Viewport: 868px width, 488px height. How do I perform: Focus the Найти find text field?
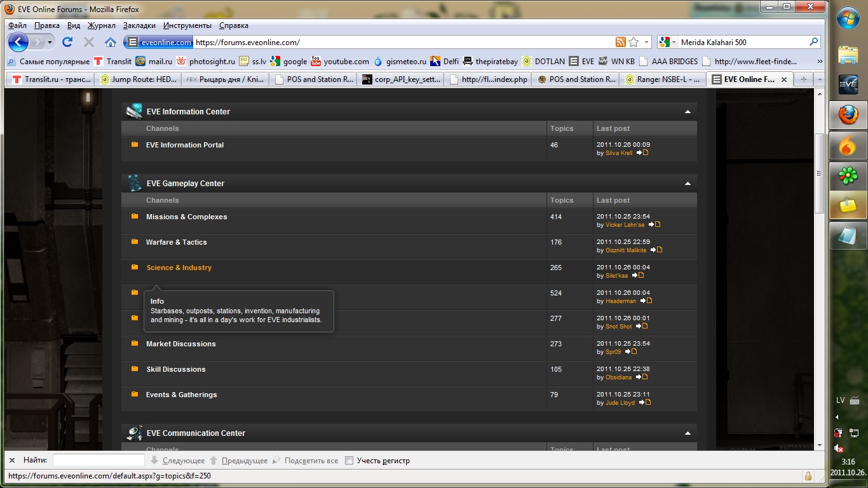click(98, 460)
